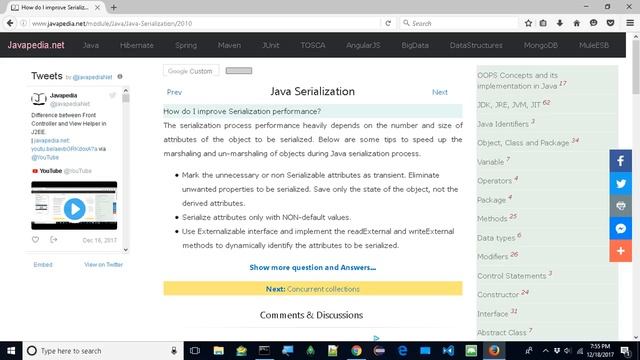
Task: Open the Hibernate menu item
Action: pos(137,45)
